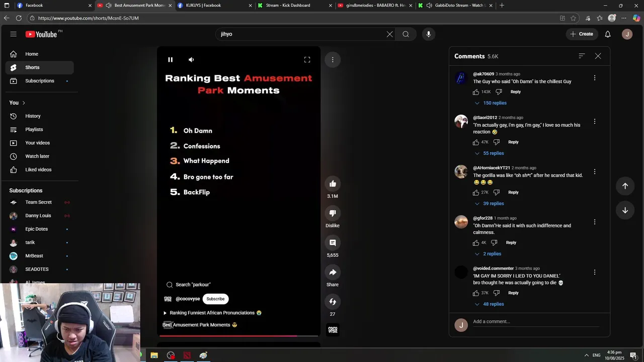The image size is (644, 362).
Task: Subscribe to @cocovyse
Action: click(215, 299)
